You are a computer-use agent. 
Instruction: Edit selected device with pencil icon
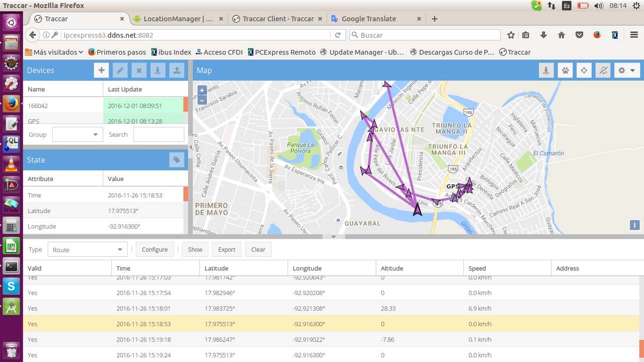click(120, 70)
